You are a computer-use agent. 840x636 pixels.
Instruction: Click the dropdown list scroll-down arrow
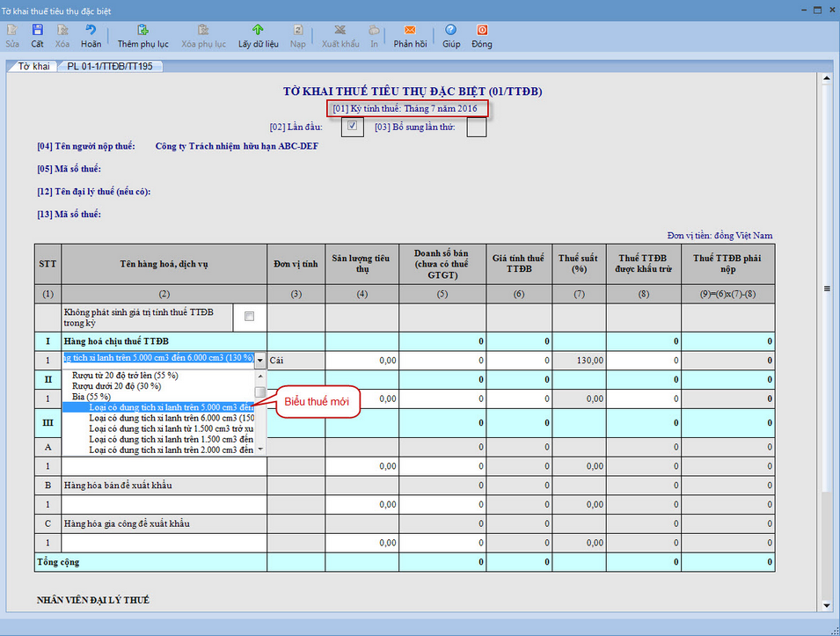pyautogui.click(x=260, y=449)
